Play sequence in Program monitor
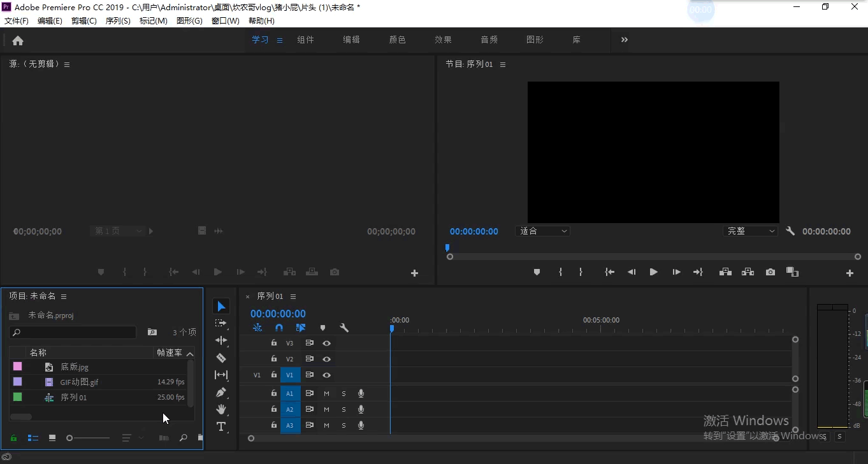This screenshot has width=868, height=464. click(653, 272)
